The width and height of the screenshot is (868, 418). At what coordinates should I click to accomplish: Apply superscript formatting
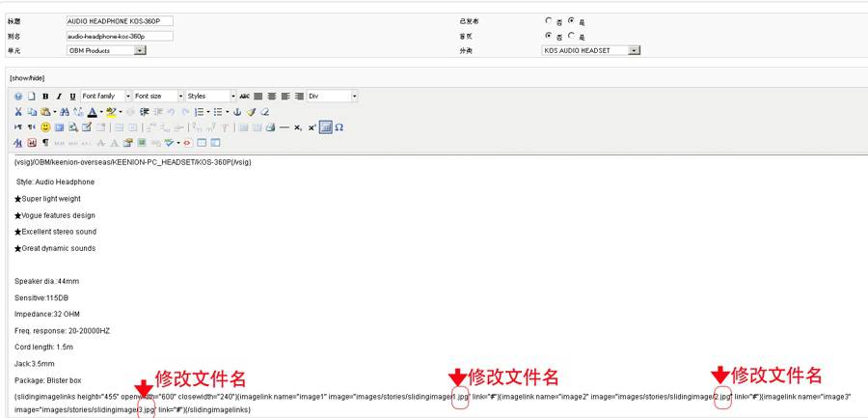click(x=312, y=127)
